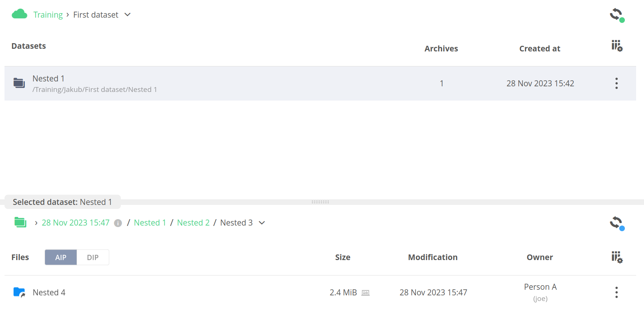Open the Nested 1 dataset actions menu
The height and width of the screenshot is (322, 644).
click(x=616, y=83)
